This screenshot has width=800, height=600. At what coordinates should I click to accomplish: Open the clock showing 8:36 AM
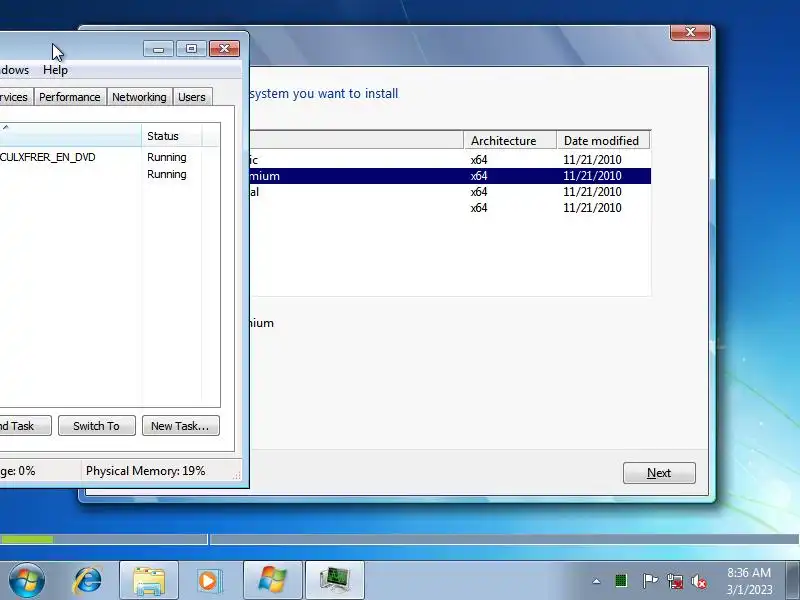(749, 581)
